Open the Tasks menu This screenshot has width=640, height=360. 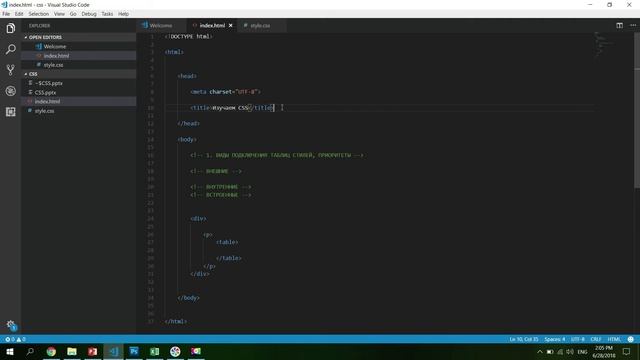pos(107,14)
